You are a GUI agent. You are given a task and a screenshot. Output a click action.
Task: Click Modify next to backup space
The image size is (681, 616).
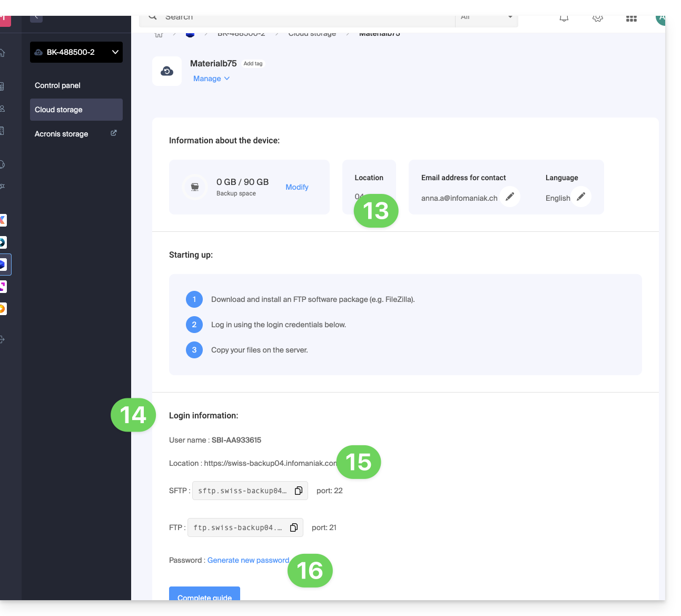pos(297,187)
